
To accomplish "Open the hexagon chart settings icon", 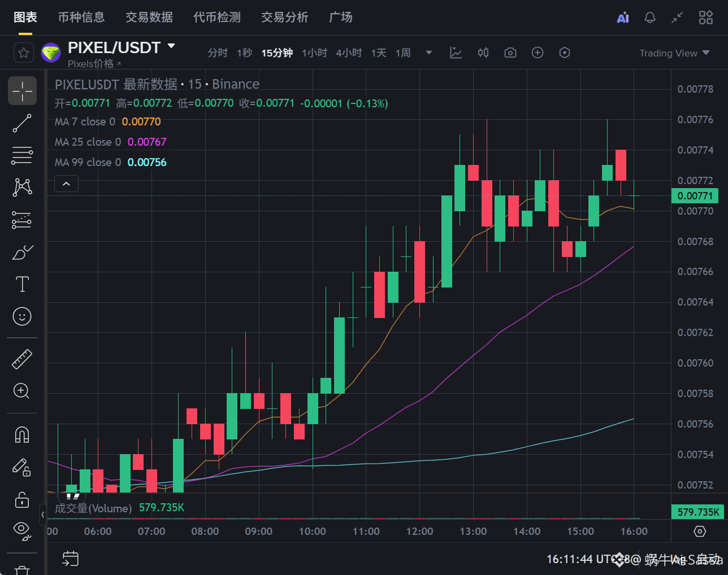I will (x=565, y=53).
